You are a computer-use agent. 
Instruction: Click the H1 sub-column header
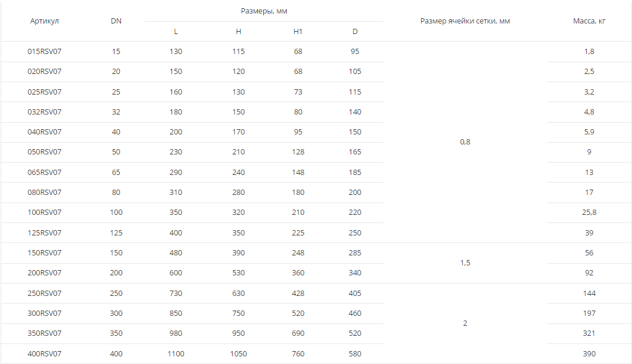298,32
